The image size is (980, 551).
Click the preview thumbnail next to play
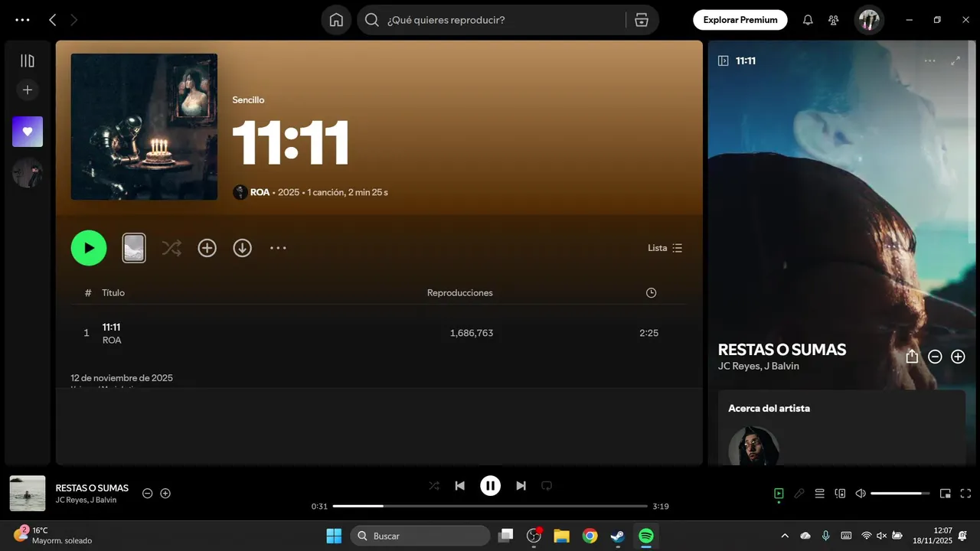coord(134,248)
